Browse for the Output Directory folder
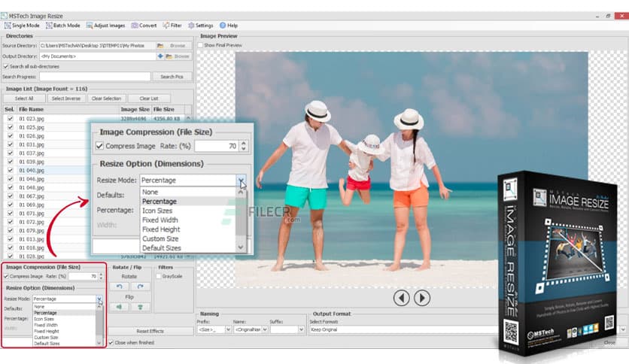 pos(178,56)
